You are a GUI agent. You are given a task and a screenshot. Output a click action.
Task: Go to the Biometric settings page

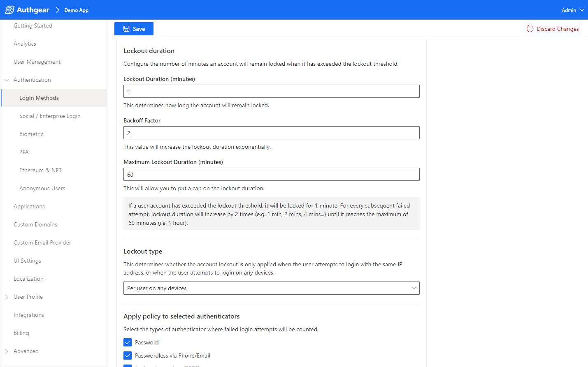[31, 134]
